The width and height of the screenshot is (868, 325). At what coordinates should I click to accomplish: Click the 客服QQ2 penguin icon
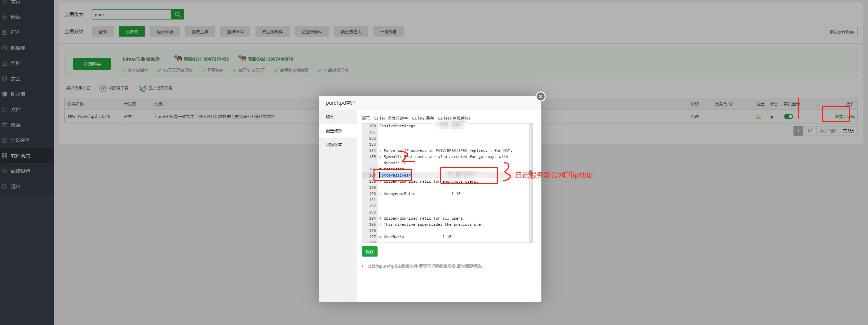242,58
